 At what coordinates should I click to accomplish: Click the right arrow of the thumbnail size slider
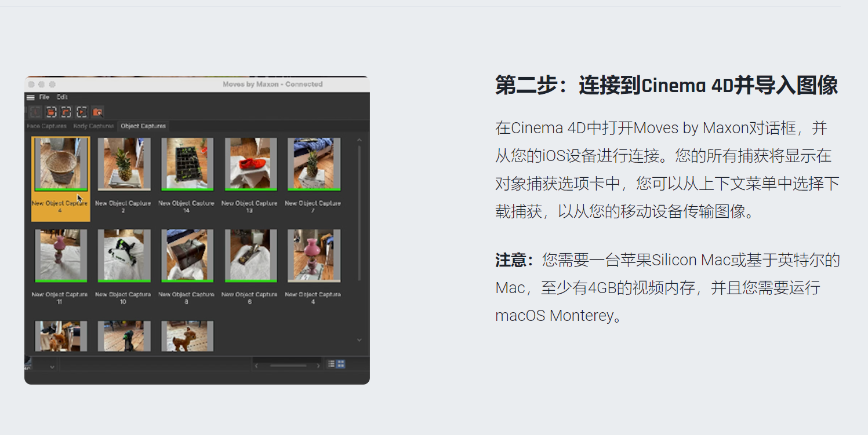tap(318, 365)
